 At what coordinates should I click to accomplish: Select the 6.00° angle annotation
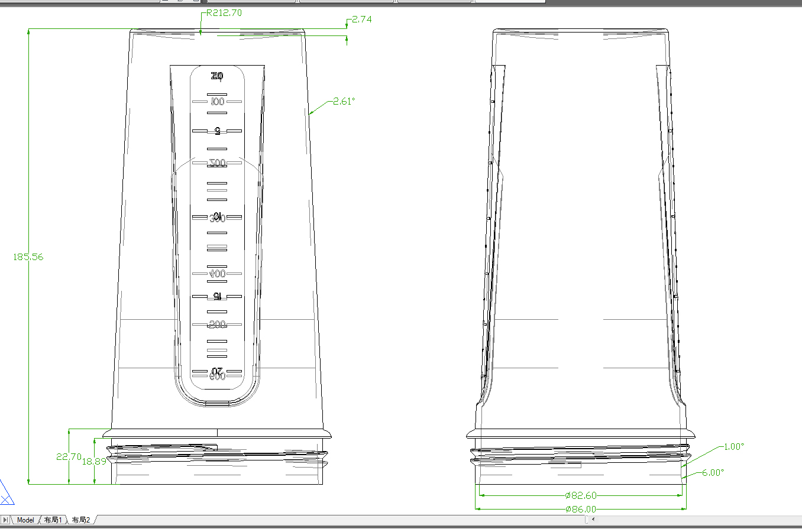coord(713,473)
